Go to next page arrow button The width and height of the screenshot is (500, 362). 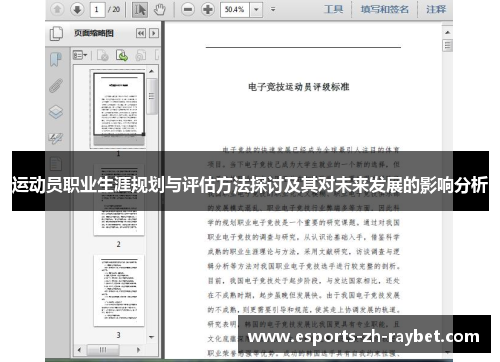point(77,9)
